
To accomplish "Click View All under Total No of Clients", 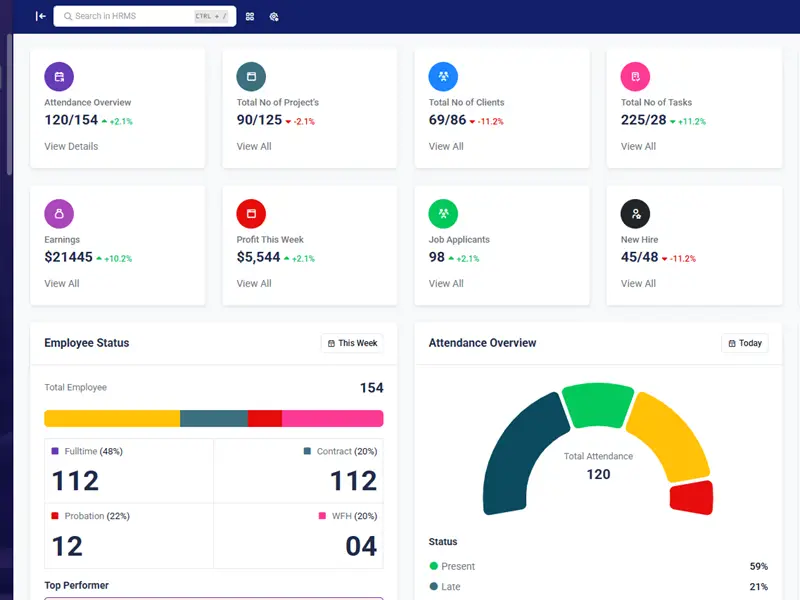I will 446,146.
